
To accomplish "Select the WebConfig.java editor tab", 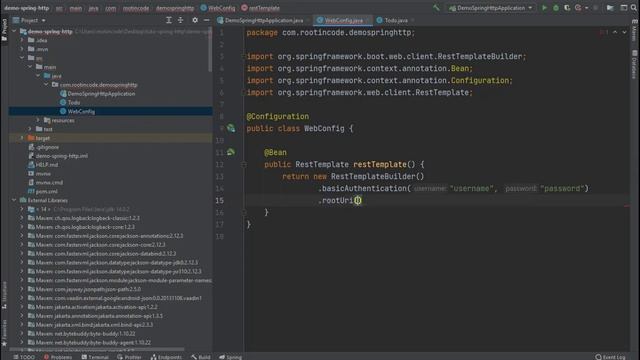I will [x=343, y=20].
